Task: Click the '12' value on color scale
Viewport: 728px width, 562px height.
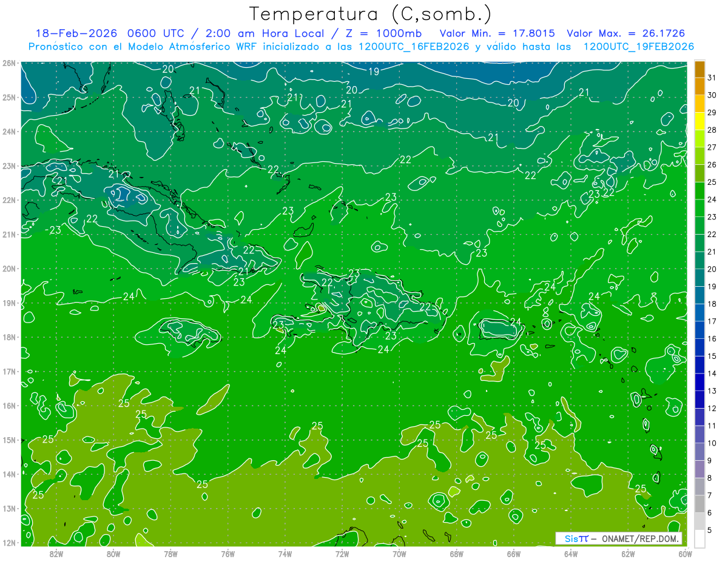Action: pos(712,408)
